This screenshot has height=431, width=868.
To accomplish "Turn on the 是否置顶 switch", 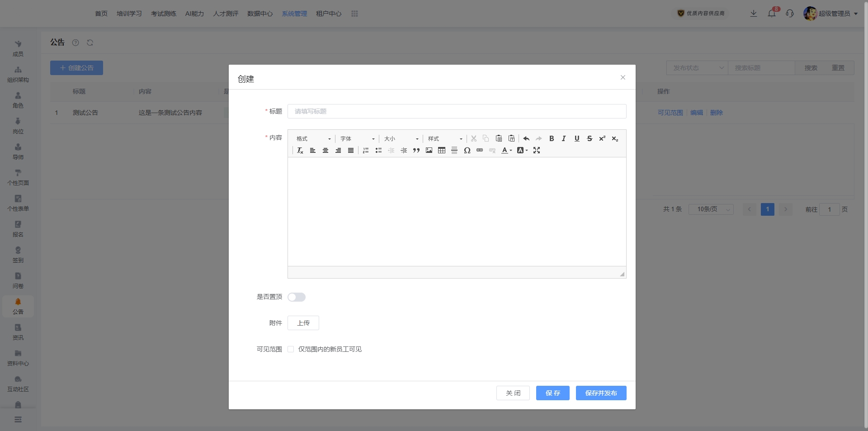I will point(297,297).
